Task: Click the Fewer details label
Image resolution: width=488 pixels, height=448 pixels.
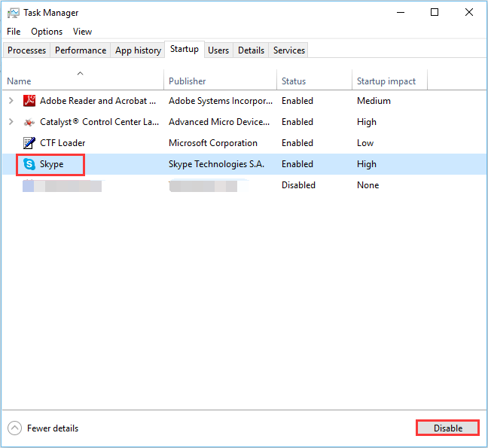Action: (x=53, y=428)
